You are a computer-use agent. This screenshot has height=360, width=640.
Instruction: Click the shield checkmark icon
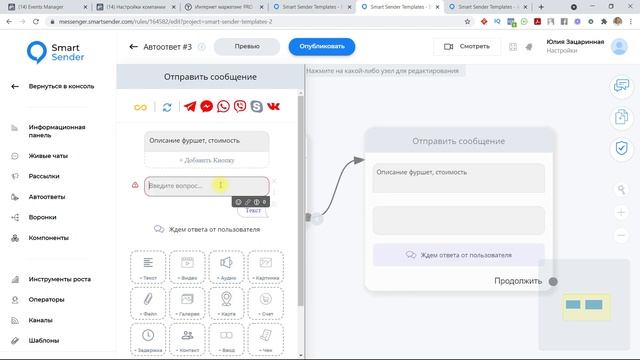tap(621, 148)
